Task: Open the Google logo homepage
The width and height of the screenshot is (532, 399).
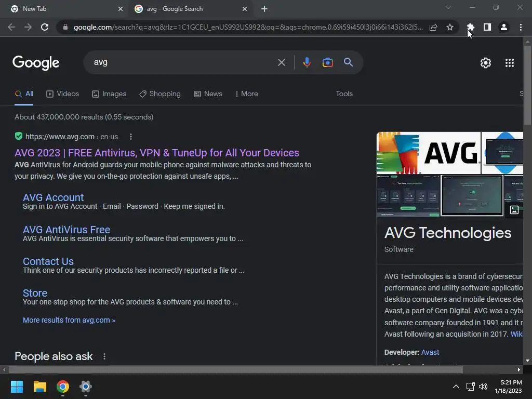Action: click(x=36, y=63)
